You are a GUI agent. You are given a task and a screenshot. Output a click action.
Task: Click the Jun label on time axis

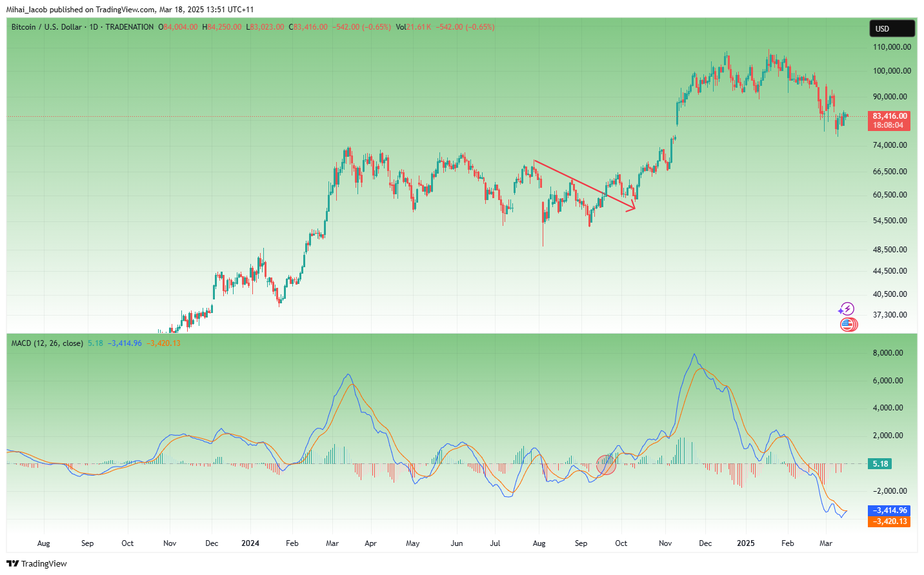pos(457,543)
